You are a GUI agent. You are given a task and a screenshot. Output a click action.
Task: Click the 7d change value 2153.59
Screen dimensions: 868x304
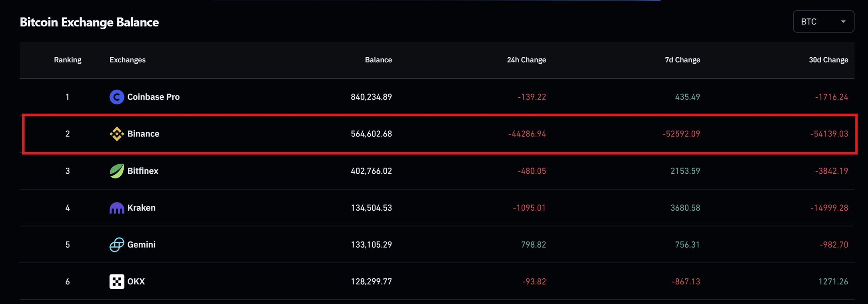coord(685,171)
